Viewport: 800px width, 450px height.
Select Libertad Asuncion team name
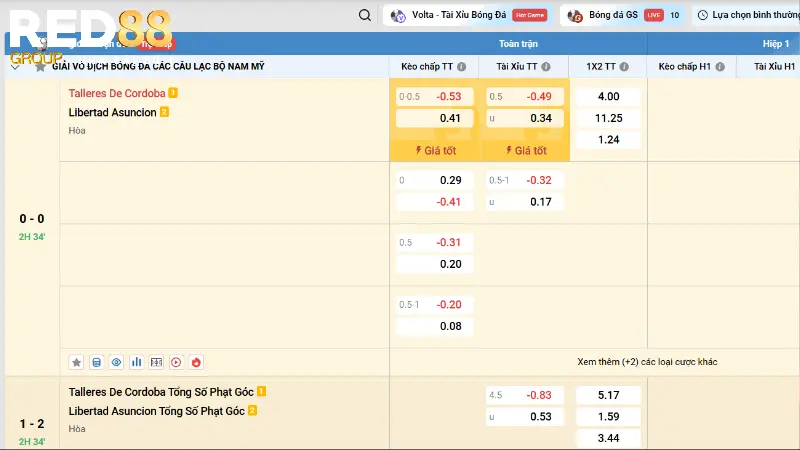[112, 112]
